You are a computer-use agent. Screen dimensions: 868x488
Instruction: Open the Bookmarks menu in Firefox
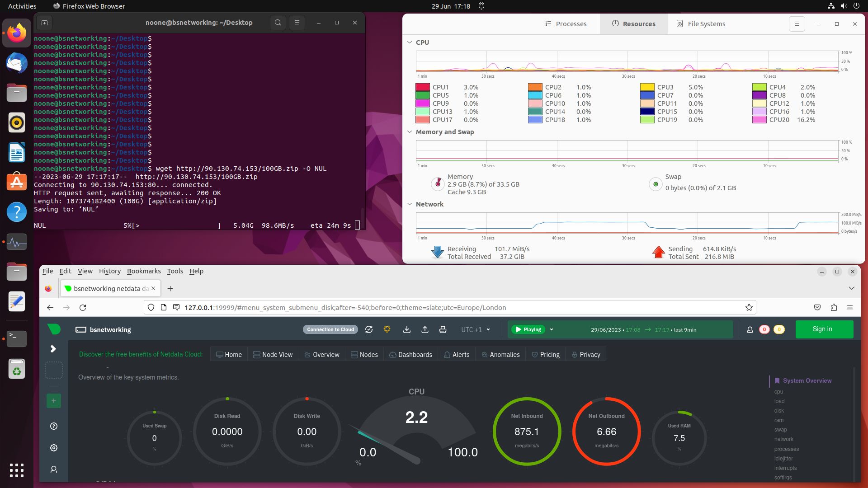(x=144, y=271)
